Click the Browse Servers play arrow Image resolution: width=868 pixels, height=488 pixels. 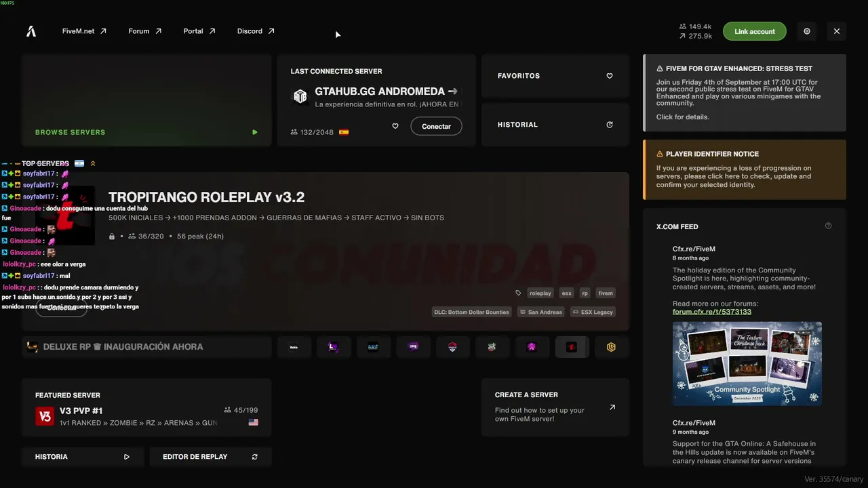[x=255, y=132]
